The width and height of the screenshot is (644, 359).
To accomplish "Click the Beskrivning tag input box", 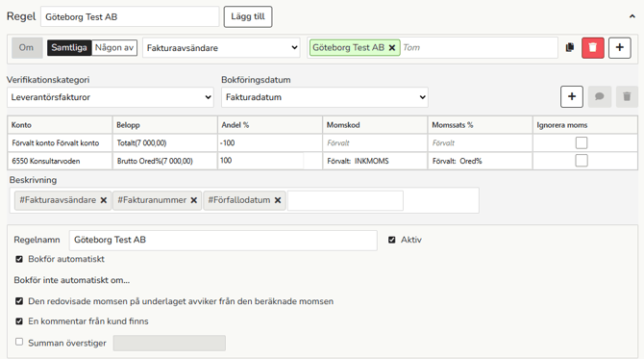I will coord(345,200).
